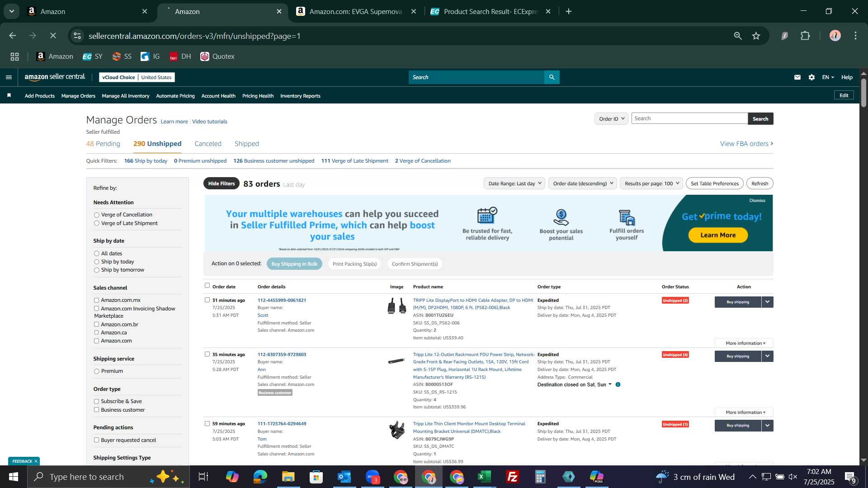
Task: Open the mail messages icon
Action: 797,77
